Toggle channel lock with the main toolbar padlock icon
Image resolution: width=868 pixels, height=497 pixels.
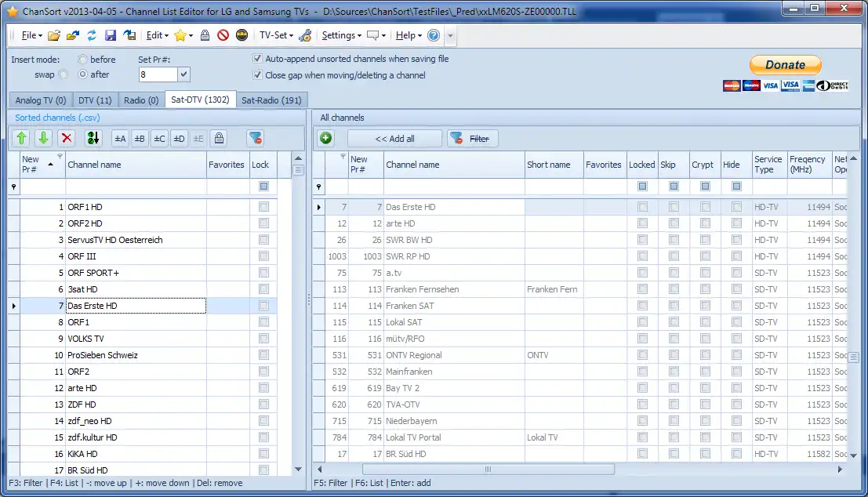[x=205, y=35]
